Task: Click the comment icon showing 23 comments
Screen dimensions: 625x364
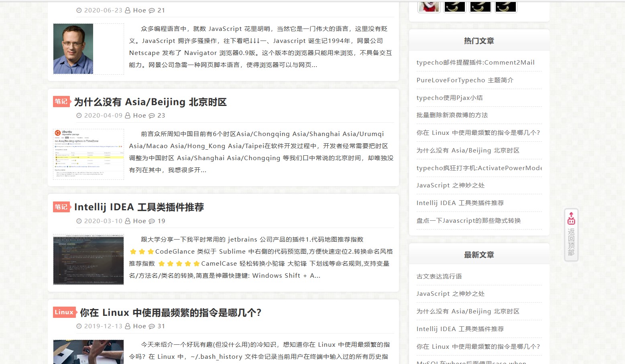Action: tap(152, 115)
